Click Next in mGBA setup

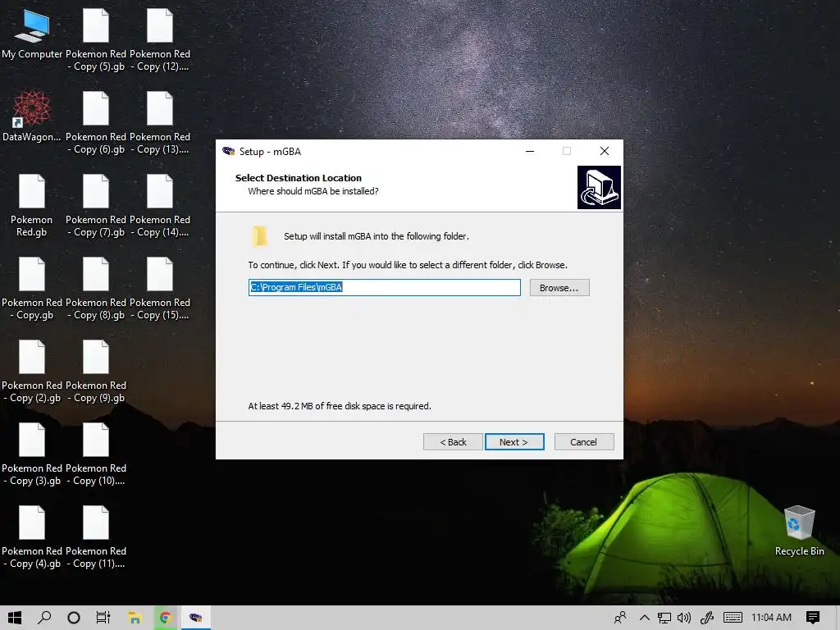click(514, 442)
